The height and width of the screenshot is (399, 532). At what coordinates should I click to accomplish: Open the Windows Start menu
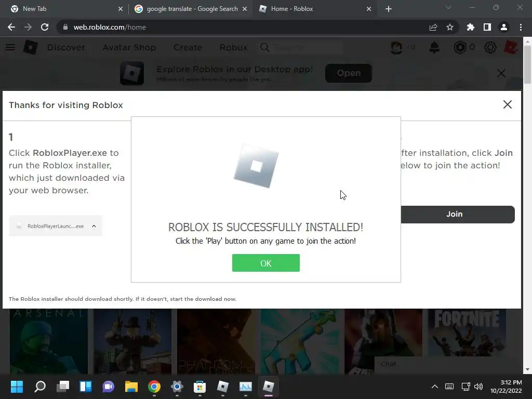pos(17,387)
